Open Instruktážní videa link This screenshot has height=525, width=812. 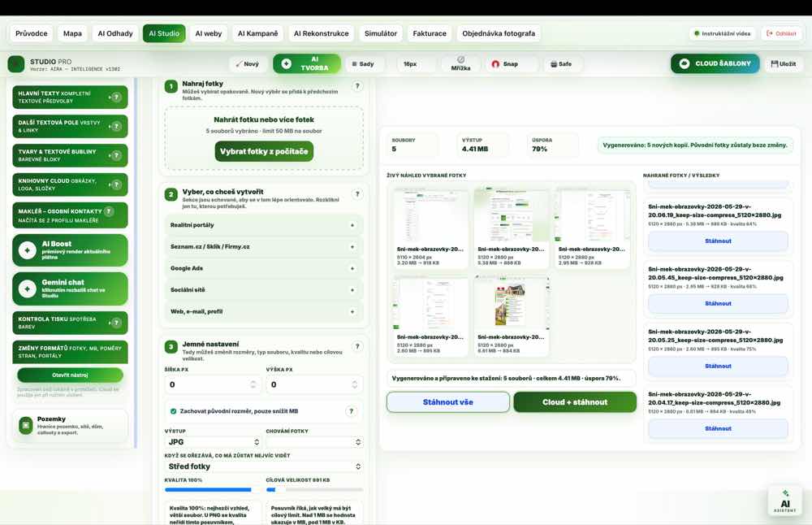722,33
